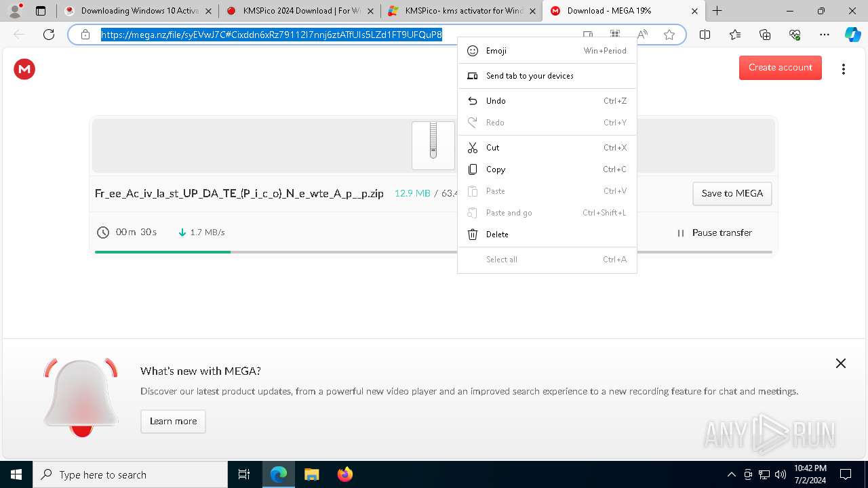Open a new tab with plus
The width and height of the screenshot is (868, 488).
click(717, 11)
